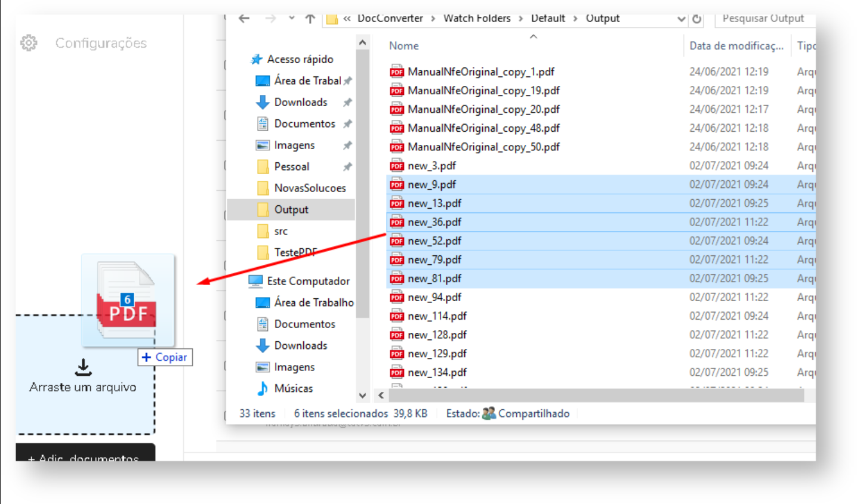Click the pin icon next to Documentos

tap(347, 124)
